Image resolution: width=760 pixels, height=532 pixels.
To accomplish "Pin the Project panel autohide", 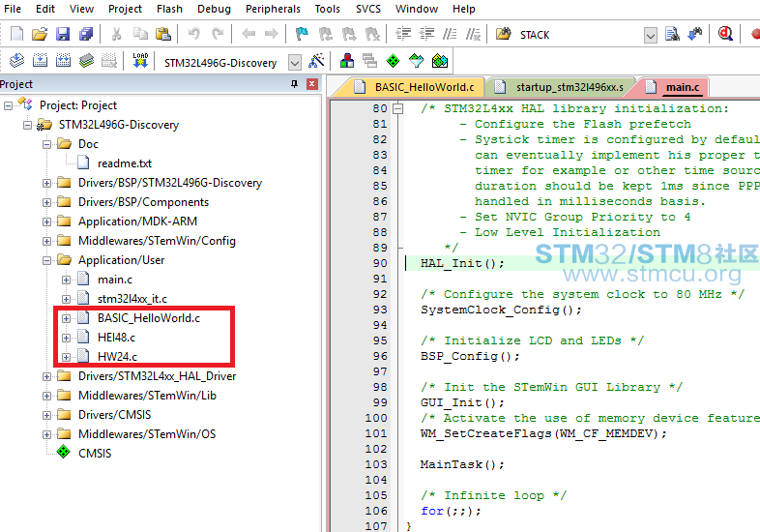I will tap(294, 84).
